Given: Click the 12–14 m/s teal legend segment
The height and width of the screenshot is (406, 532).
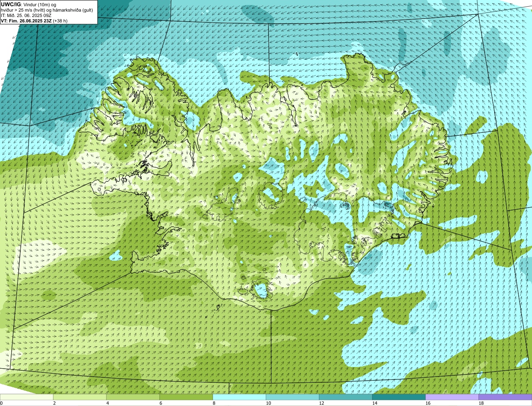Looking at the screenshot, I should (x=346, y=397).
